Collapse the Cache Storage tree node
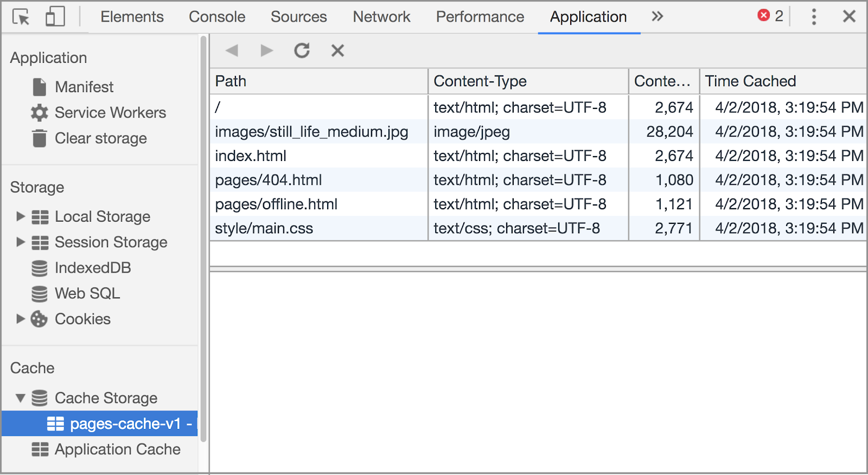Image resolution: width=868 pixels, height=475 pixels. [x=21, y=398]
